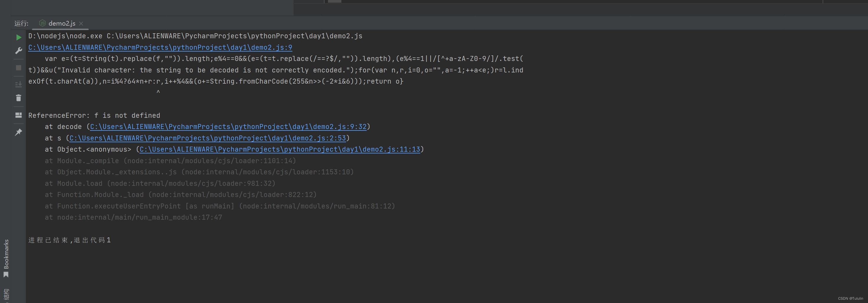The height and width of the screenshot is (303, 868).
Task: Open demo2.js:9 link at top of output
Action: tap(160, 47)
